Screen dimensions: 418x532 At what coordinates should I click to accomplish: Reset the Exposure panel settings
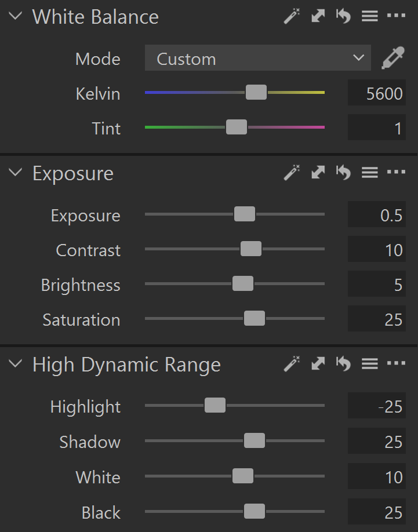(344, 172)
